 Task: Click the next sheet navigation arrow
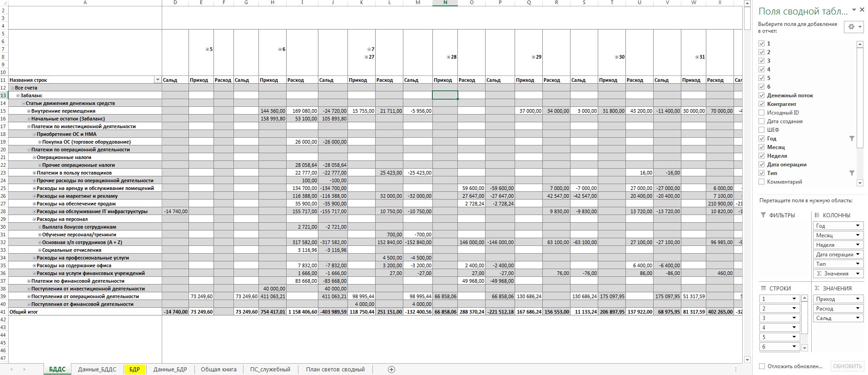tap(24, 370)
